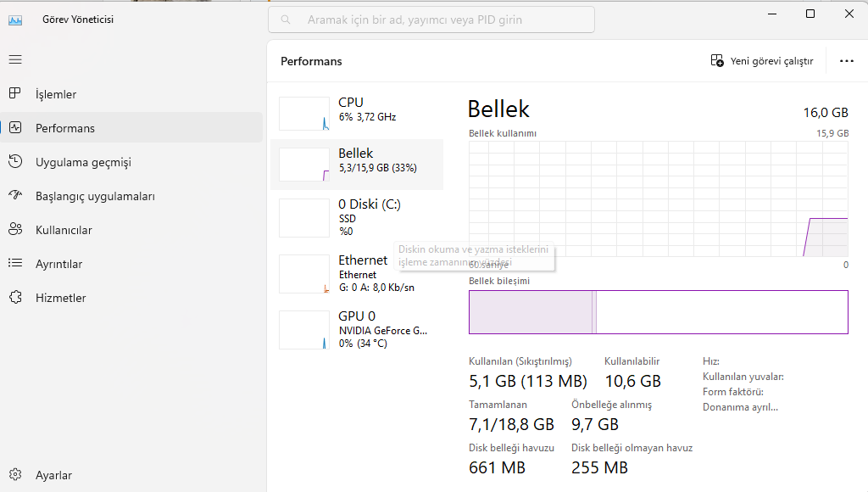The height and width of the screenshot is (492, 868).
Task: Open Uygulama geçmişi history icon
Action: tap(15, 162)
